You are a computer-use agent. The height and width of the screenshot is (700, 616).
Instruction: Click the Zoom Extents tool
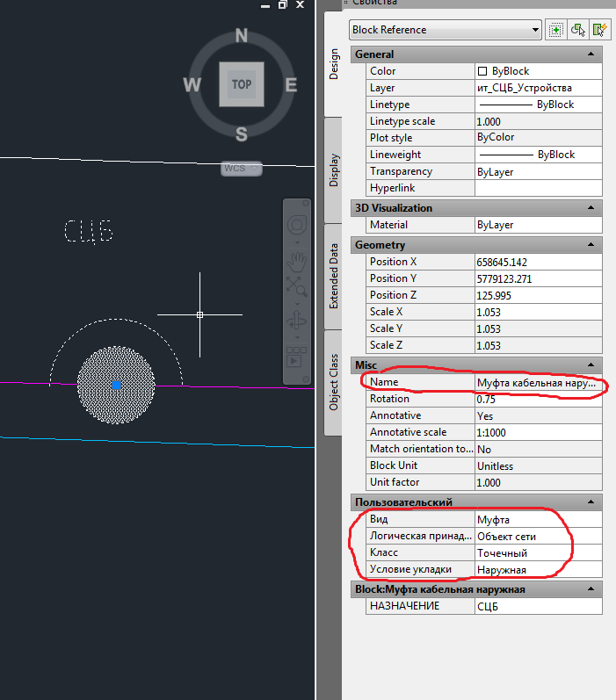click(297, 286)
